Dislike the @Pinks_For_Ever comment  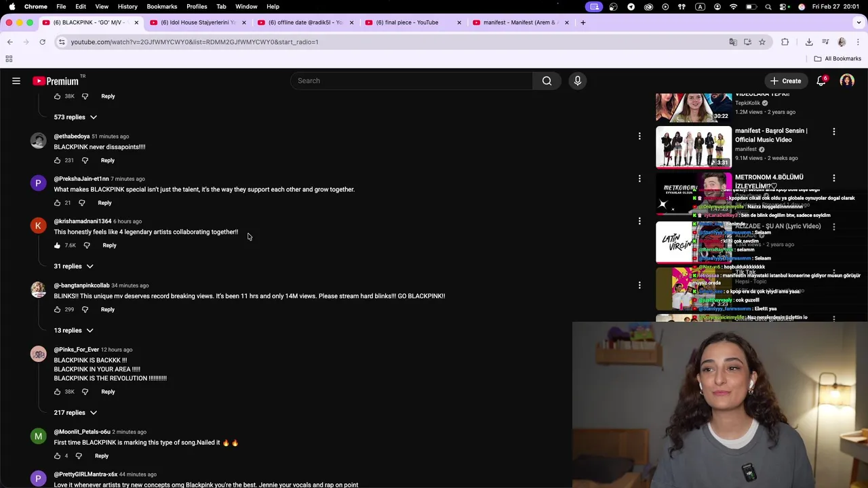(x=85, y=392)
